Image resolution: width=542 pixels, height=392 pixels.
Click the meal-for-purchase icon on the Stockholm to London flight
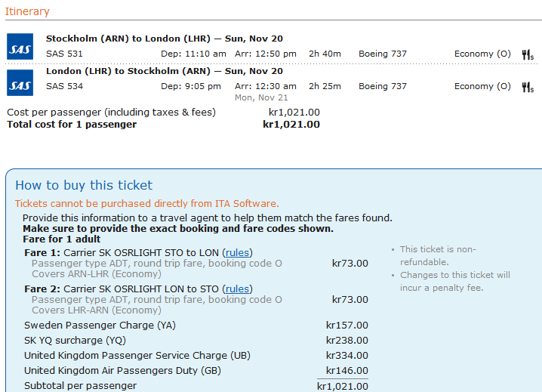point(528,54)
